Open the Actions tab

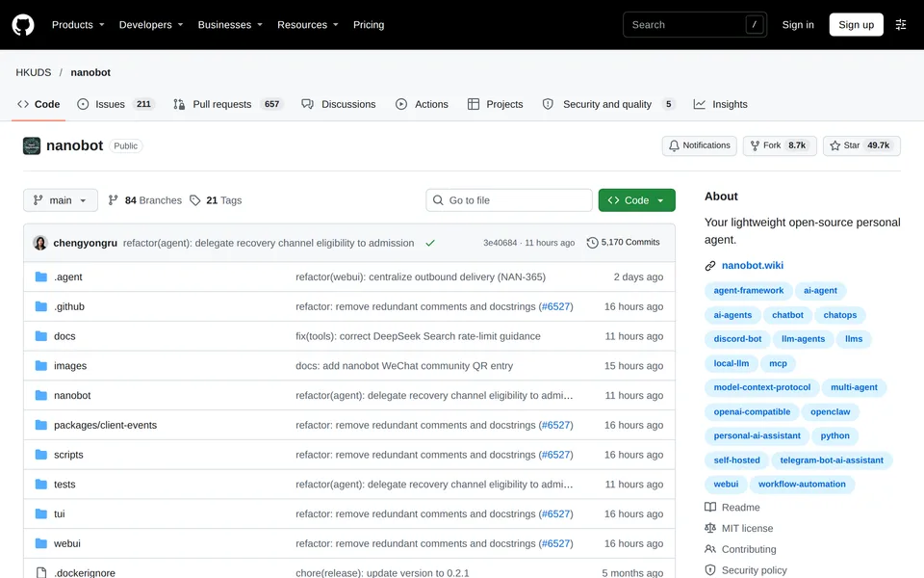422,104
